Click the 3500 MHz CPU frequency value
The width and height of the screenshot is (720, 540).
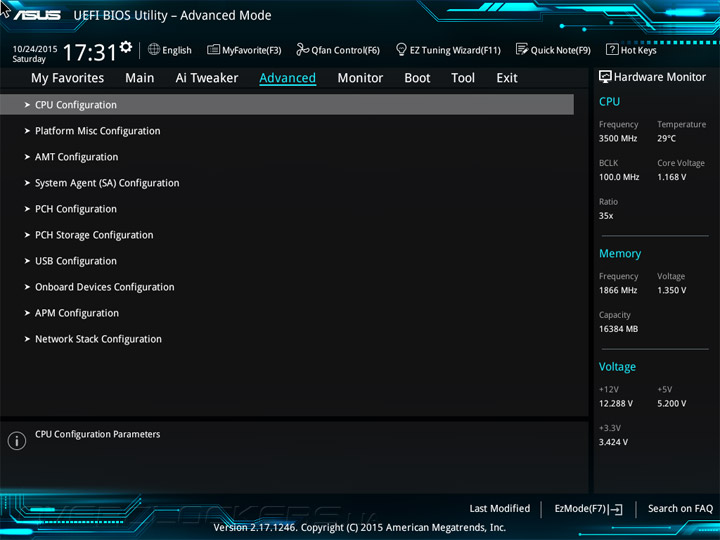(x=618, y=138)
